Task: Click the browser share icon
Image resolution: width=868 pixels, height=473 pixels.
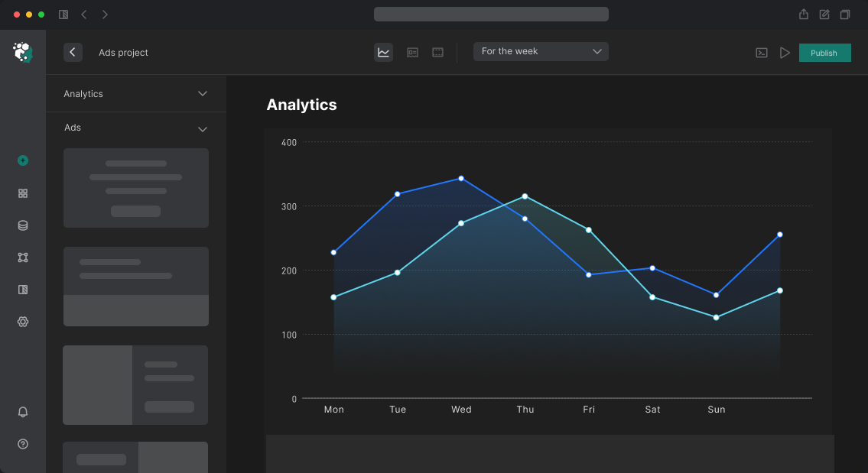Action: tap(804, 15)
